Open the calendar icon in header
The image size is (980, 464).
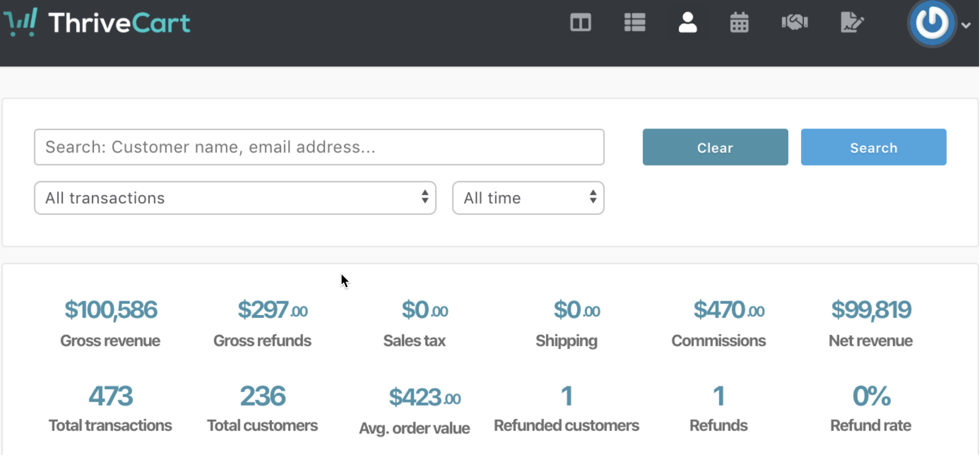point(739,22)
